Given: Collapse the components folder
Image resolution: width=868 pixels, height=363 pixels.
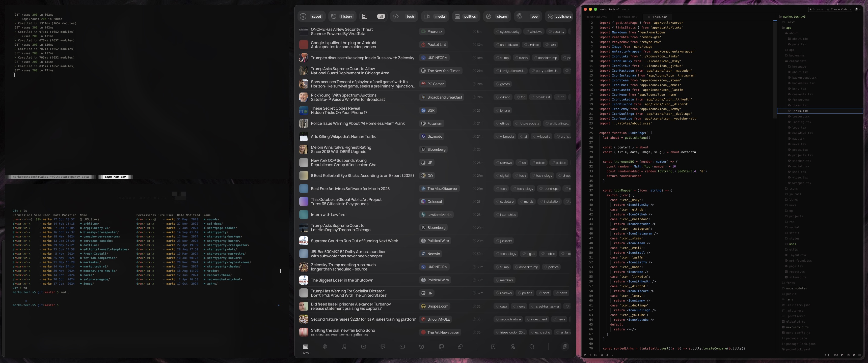Looking at the screenshot, I should pos(797,61).
